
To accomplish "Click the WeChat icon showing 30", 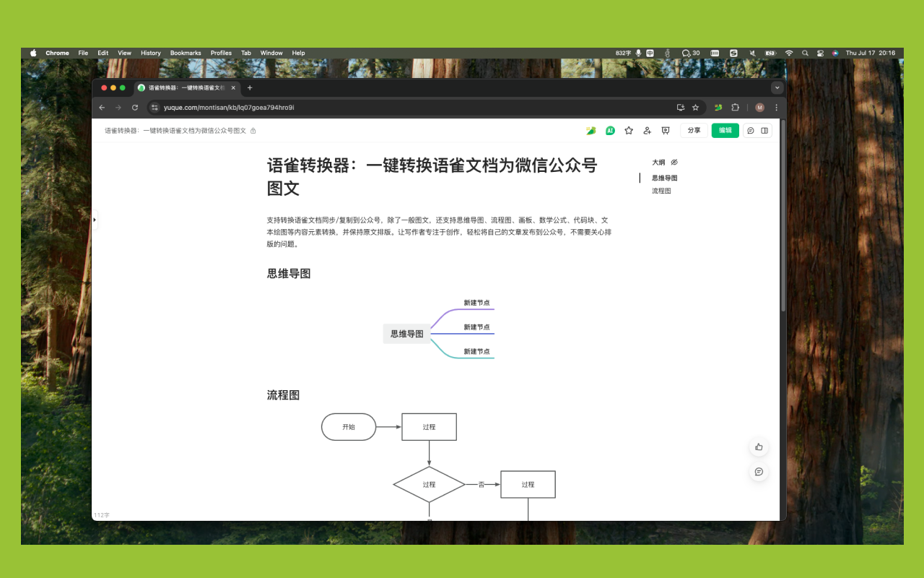I will coord(691,53).
